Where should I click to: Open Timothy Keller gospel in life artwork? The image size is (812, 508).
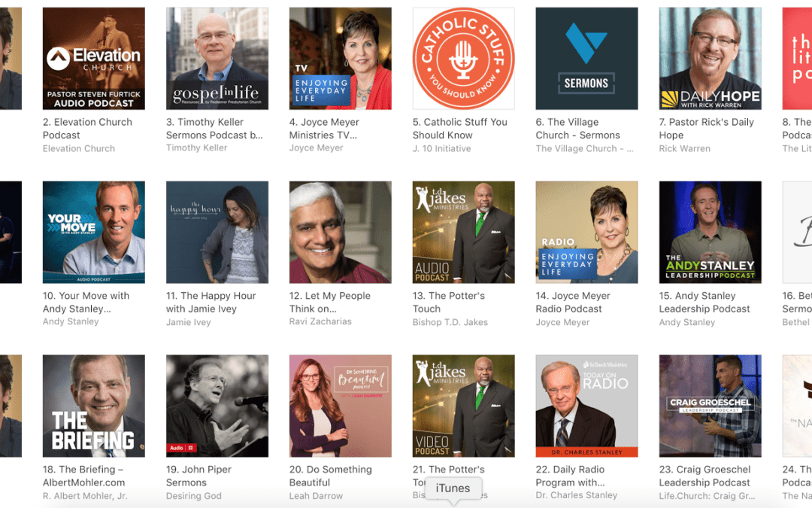point(217,59)
